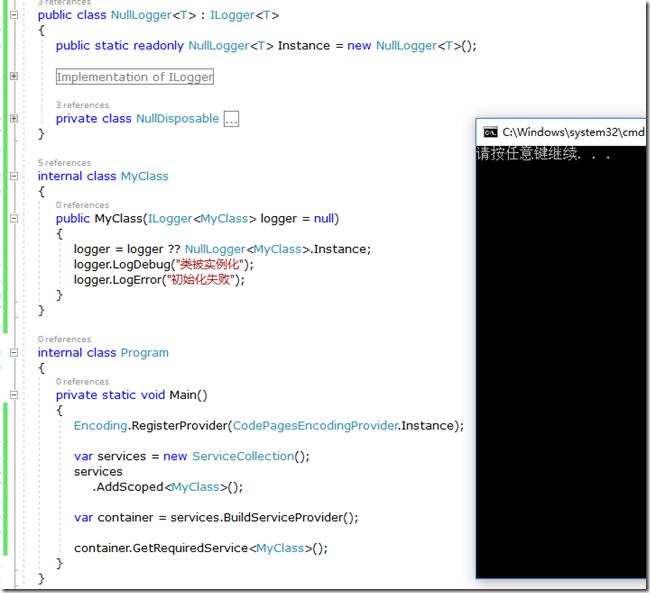Click 'ILogger' in constructor parameter

[170, 219]
